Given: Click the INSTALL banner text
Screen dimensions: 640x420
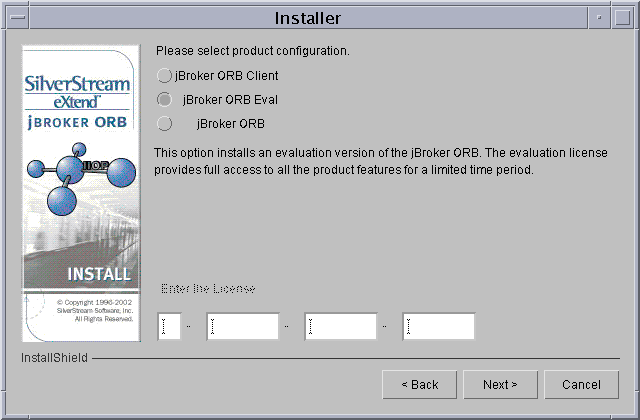Looking at the screenshot, I should [x=99, y=274].
